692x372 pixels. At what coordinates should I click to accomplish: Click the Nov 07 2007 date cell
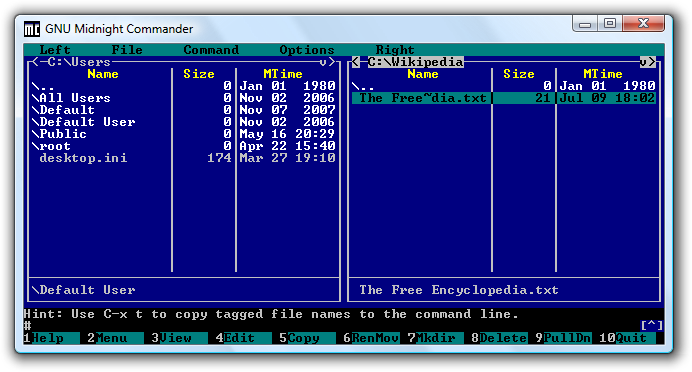pos(287,110)
